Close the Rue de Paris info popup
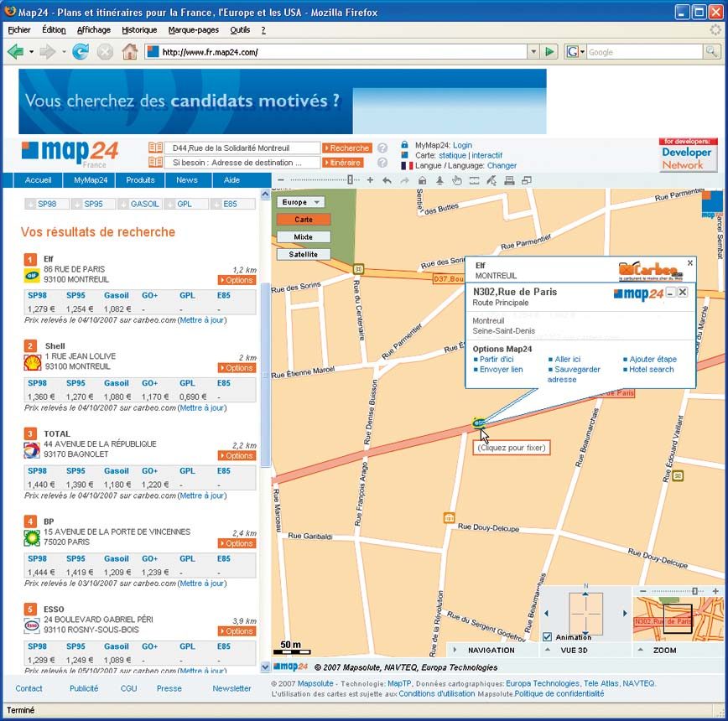This screenshot has width=728, height=721. [x=683, y=293]
